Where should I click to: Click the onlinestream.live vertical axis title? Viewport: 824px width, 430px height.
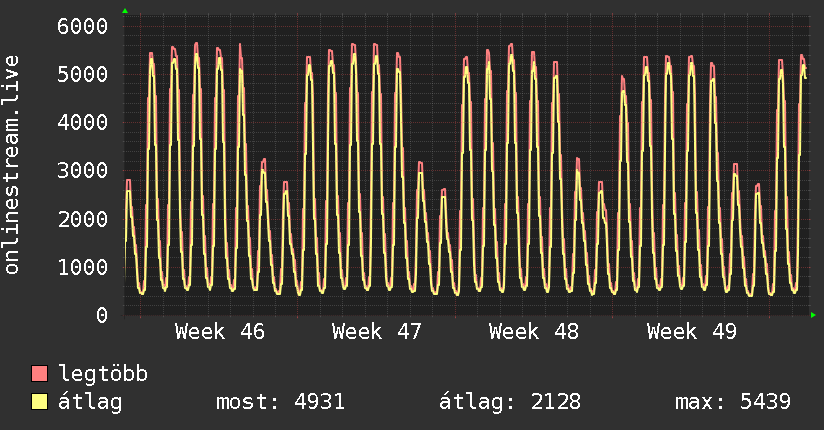[12, 165]
